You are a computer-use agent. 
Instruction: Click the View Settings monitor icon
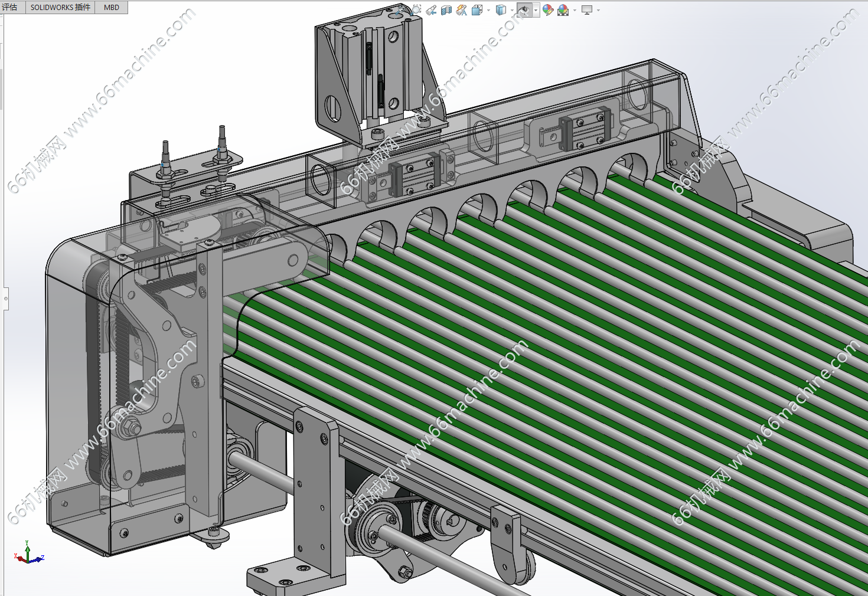(x=587, y=10)
